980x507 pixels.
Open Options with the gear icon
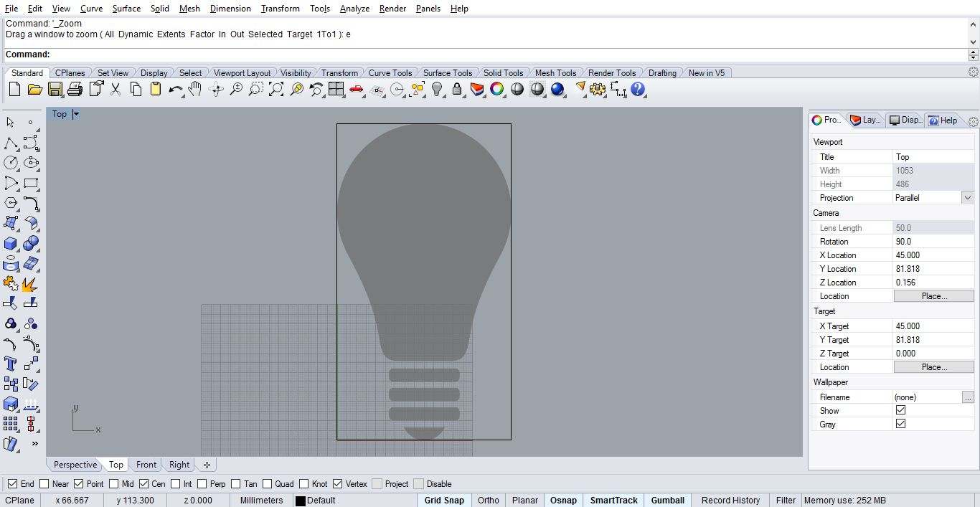(x=598, y=90)
